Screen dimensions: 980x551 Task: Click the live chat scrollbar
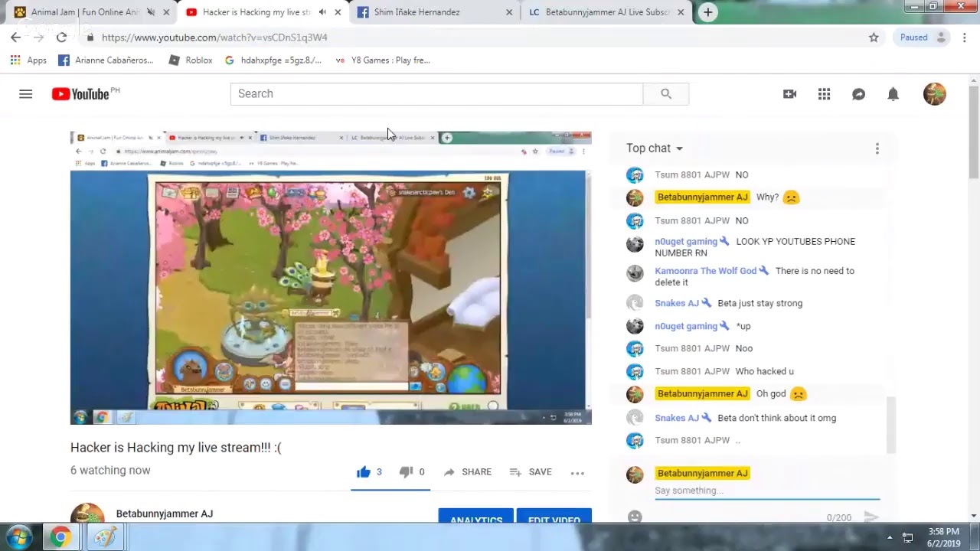click(x=891, y=425)
